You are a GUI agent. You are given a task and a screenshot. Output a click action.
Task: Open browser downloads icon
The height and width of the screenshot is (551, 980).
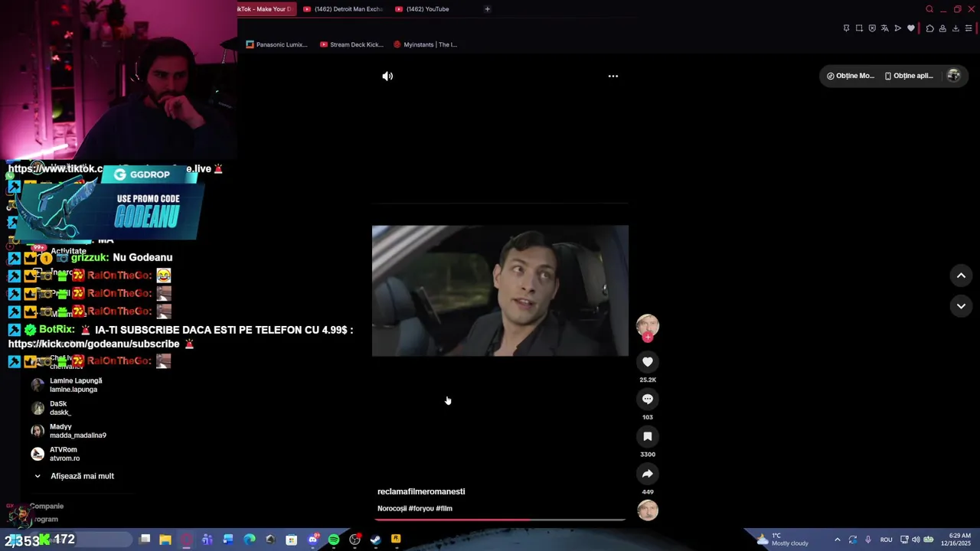[x=955, y=28]
